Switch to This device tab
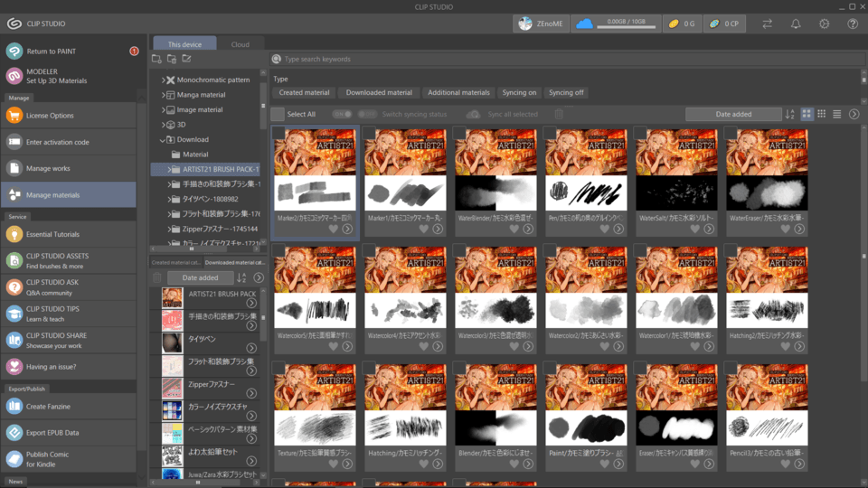This screenshot has height=488, width=868. point(184,43)
